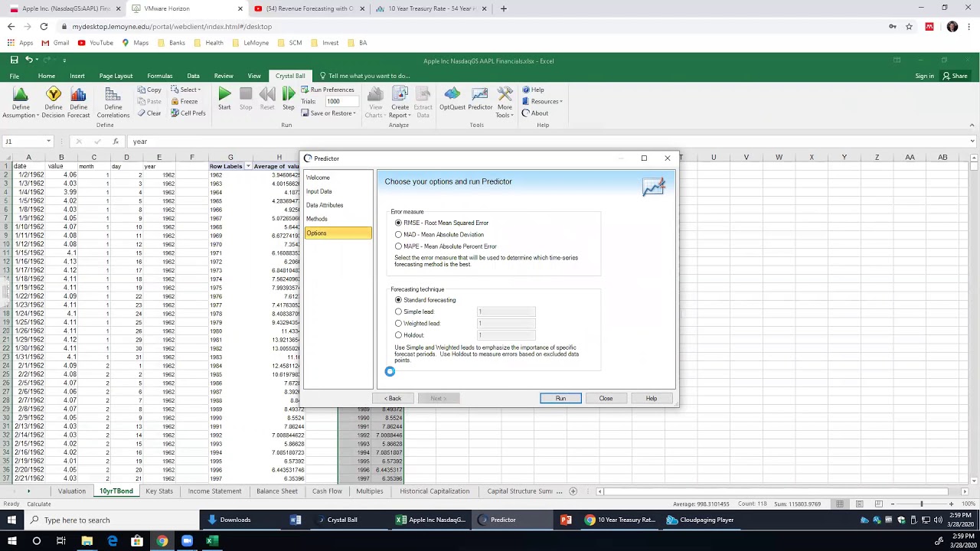Click the Extract Data icon
Screen dimensions: 980x551
click(423, 94)
